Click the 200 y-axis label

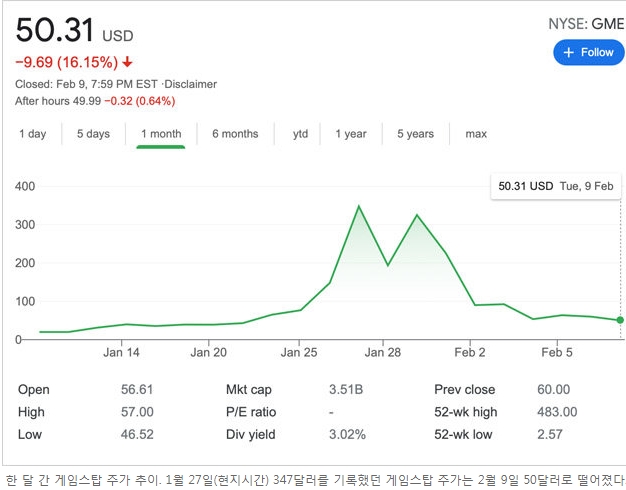(25, 263)
